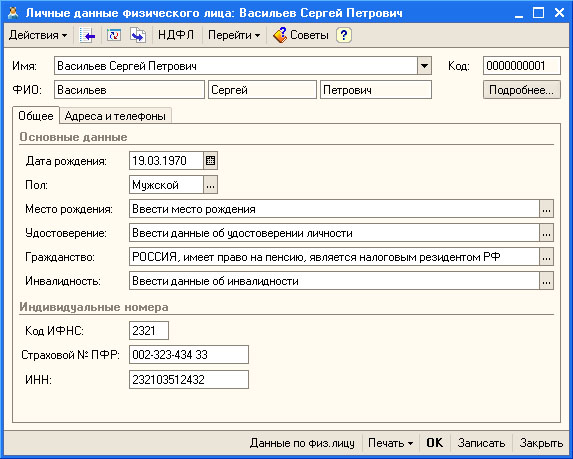Open the Инвалидность ellipsis button
This screenshot has height=459, width=573.
click(x=546, y=281)
